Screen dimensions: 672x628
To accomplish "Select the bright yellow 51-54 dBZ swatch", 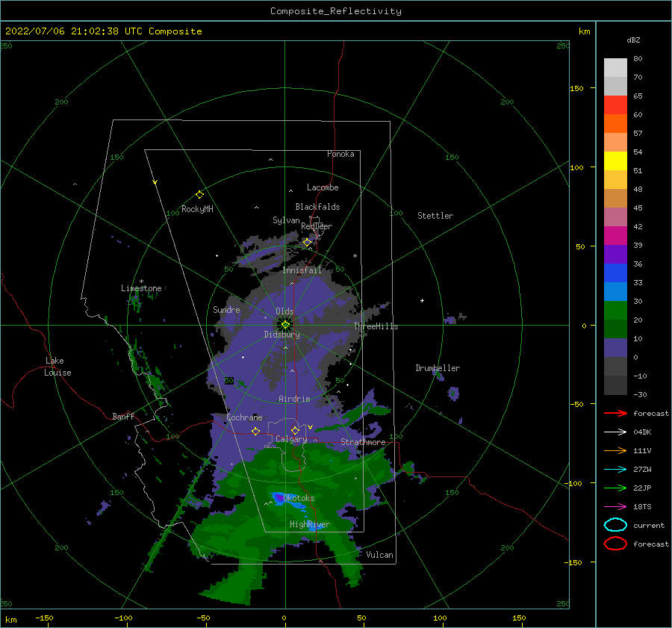I will (615, 161).
